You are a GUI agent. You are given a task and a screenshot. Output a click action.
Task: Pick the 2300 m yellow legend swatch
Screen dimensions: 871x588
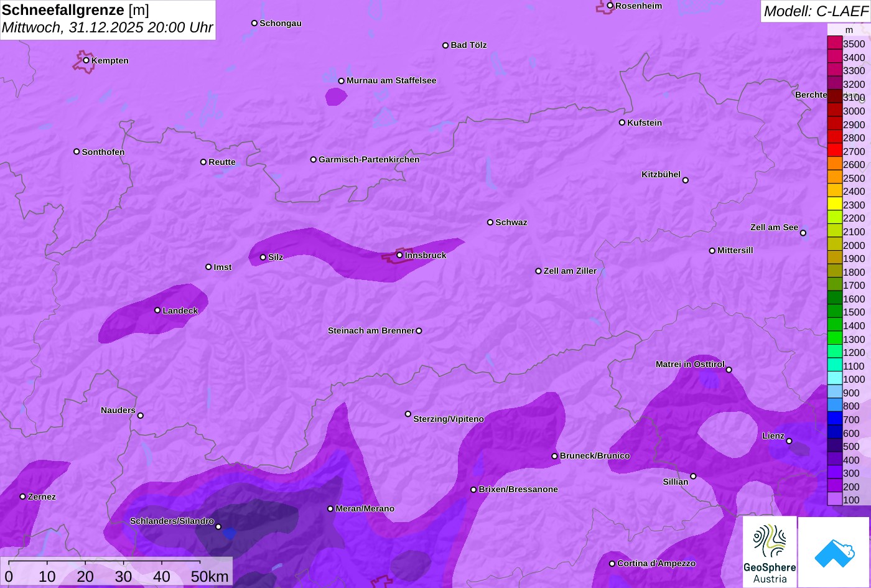[834, 205]
